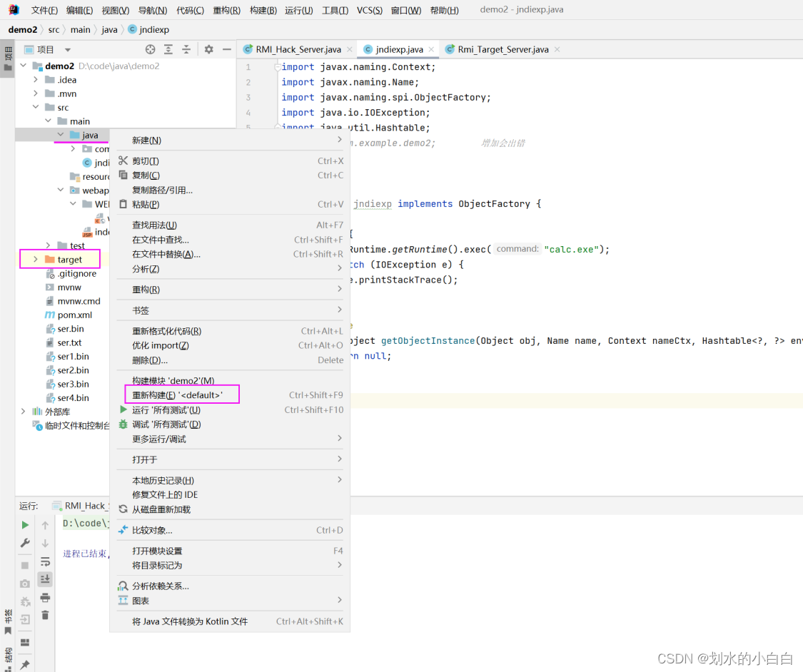Image resolution: width=803 pixels, height=672 pixels.
Task: Click the Analyze Dependencies icon
Action: [123, 586]
